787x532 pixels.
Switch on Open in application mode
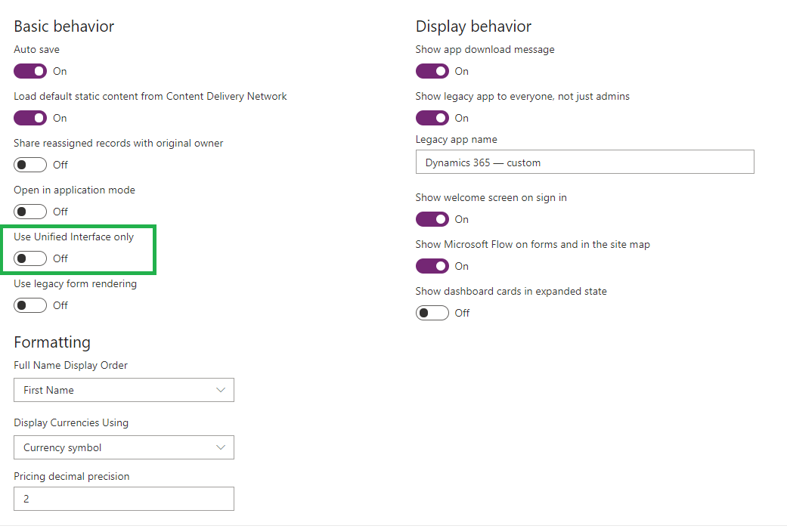point(30,212)
